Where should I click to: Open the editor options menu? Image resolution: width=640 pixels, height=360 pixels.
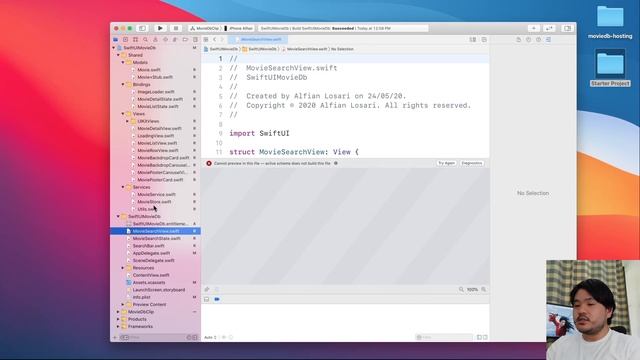point(473,40)
